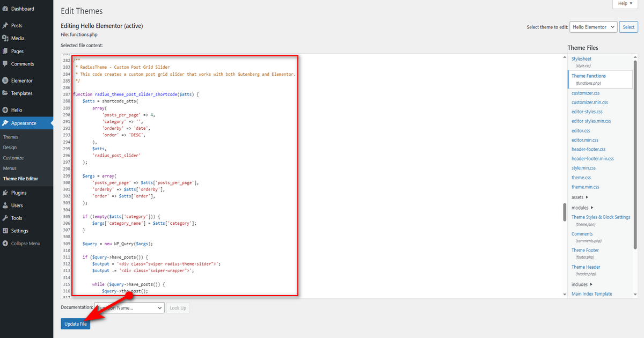This screenshot has width=644, height=338.
Task: Click the 'radius_post_slider' code line
Action: pyautogui.click(x=116, y=156)
